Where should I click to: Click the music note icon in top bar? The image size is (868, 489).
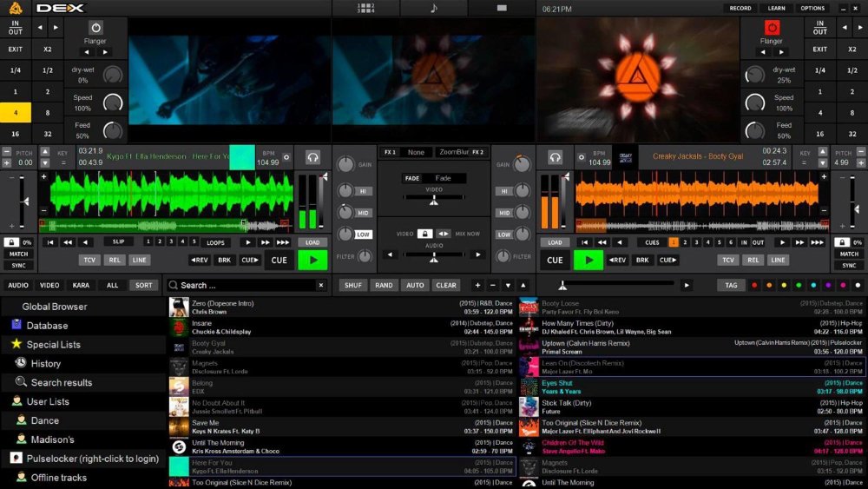pyautogui.click(x=433, y=8)
